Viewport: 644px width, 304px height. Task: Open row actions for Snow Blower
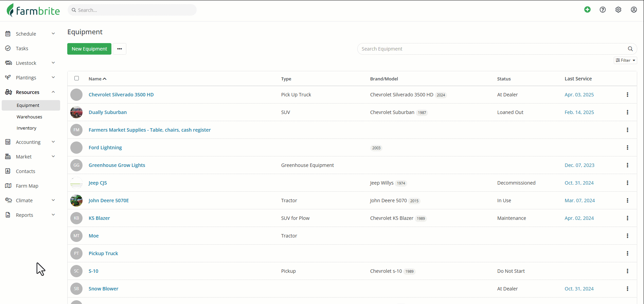[627, 289]
